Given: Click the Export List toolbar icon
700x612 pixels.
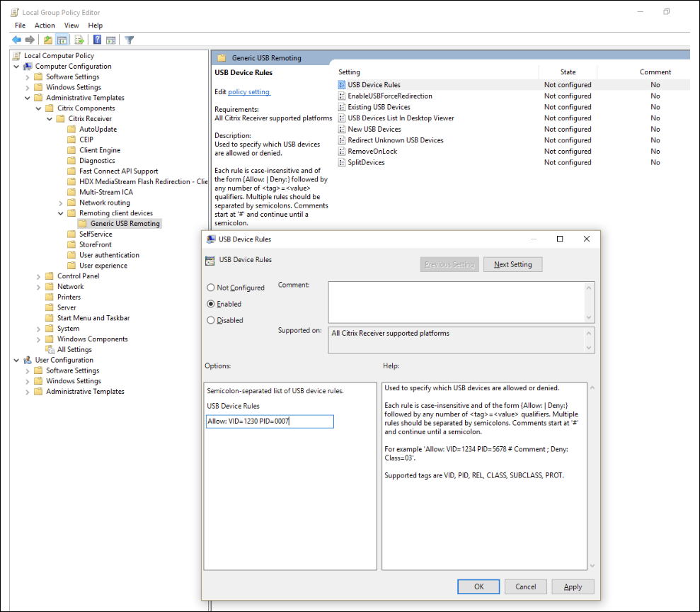Looking at the screenshot, I should pos(78,40).
